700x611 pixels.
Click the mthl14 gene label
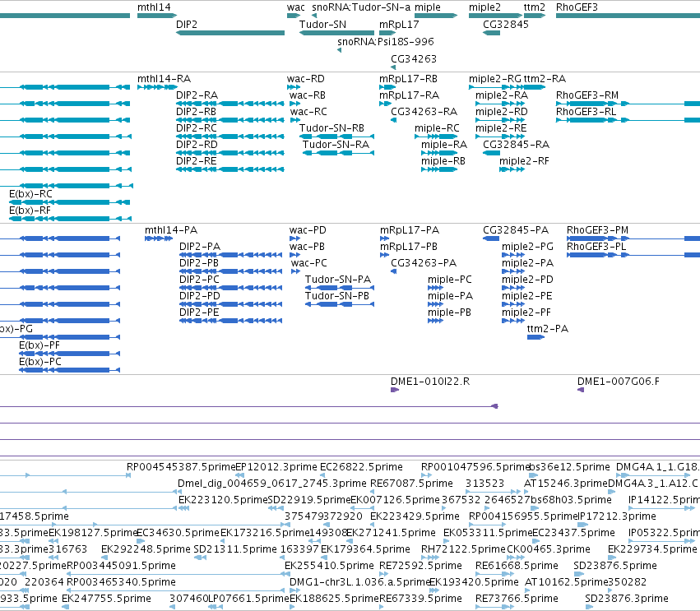[154, 7]
